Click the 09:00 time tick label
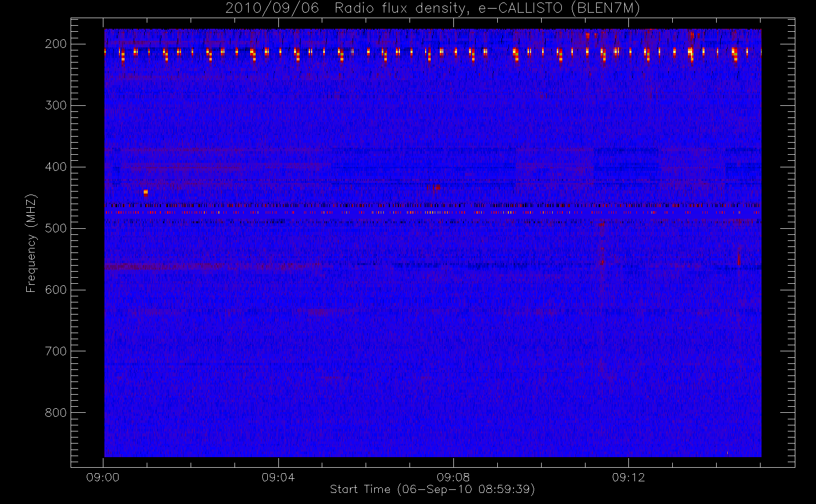 tap(103, 477)
